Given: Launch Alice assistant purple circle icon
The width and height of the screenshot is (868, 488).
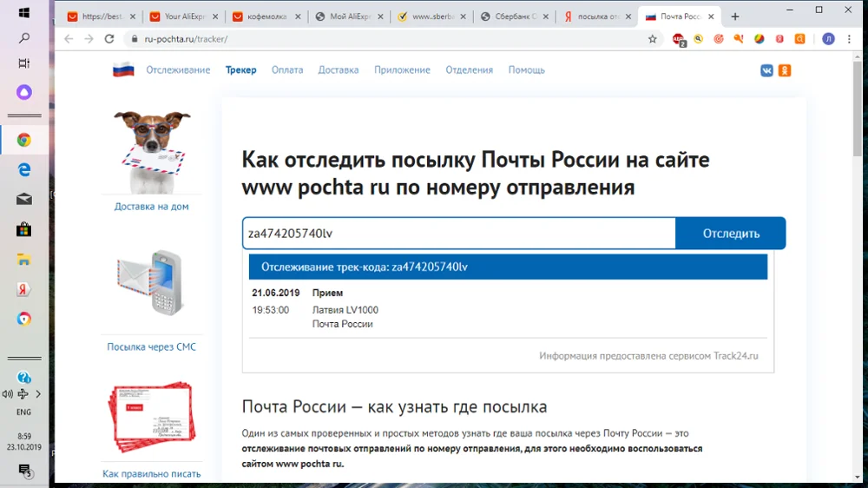Looking at the screenshot, I should 23,92.
